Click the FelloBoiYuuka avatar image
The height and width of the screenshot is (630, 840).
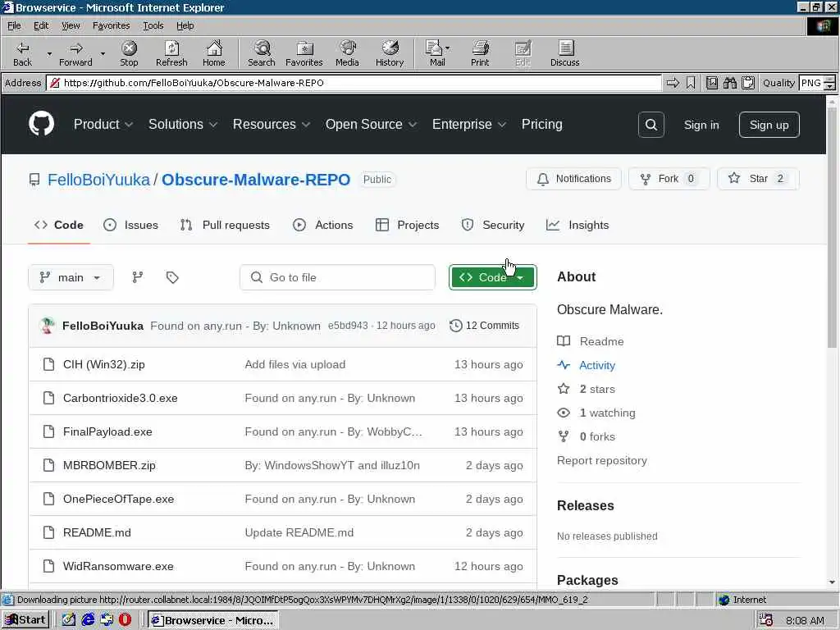47,326
